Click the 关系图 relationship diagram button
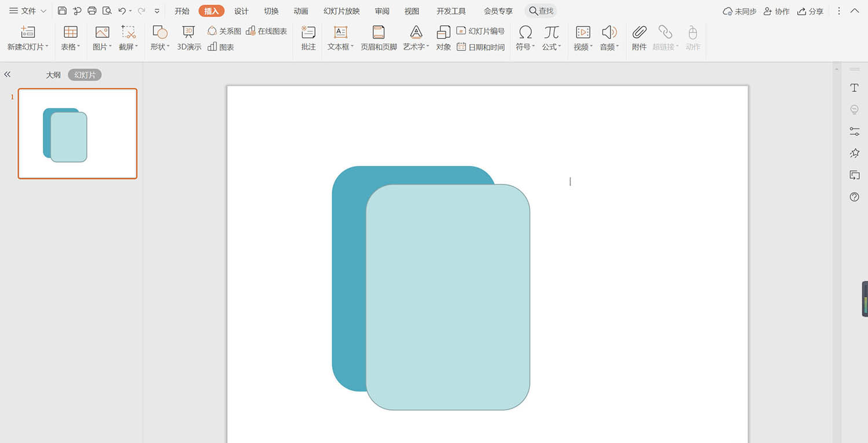This screenshot has width=868, height=443. [x=225, y=31]
